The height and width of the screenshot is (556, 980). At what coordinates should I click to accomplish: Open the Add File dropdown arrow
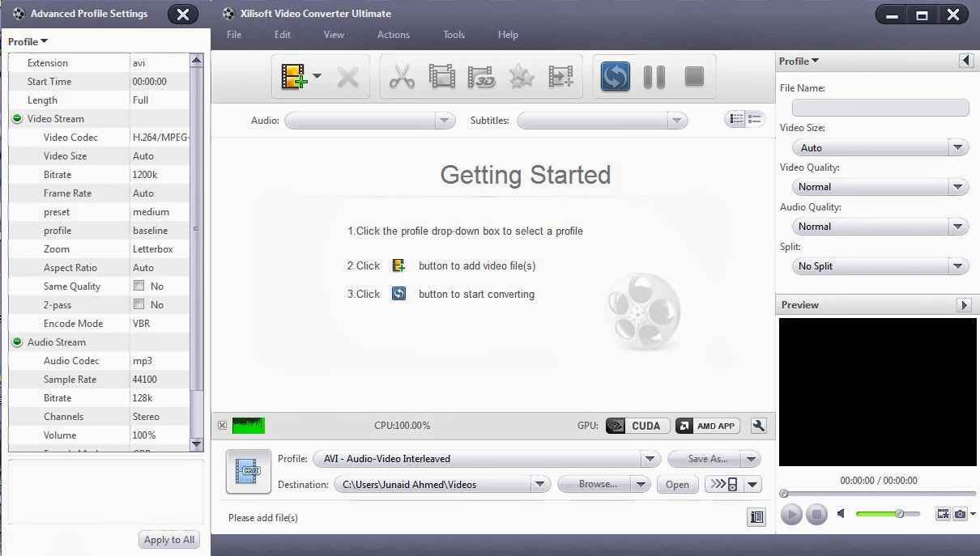317,77
